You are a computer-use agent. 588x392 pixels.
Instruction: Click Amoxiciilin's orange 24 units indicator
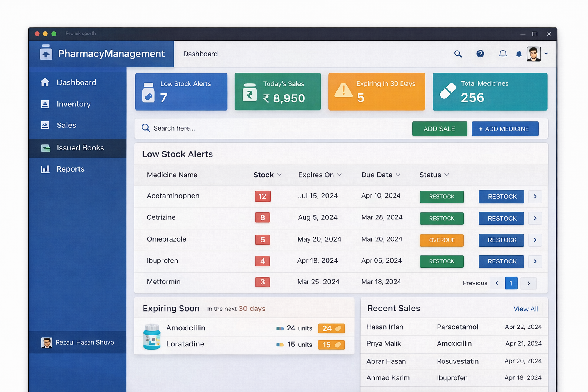click(x=331, y=328)
